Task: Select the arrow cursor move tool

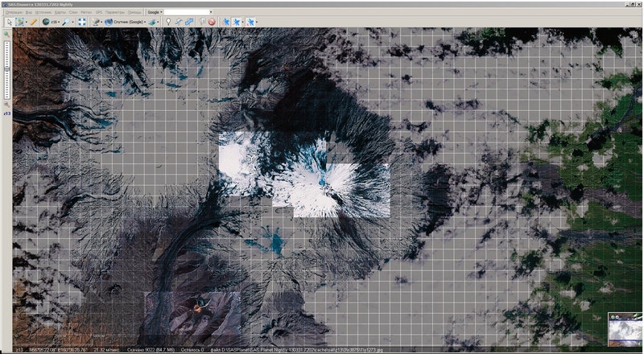Action: [8, 22]
